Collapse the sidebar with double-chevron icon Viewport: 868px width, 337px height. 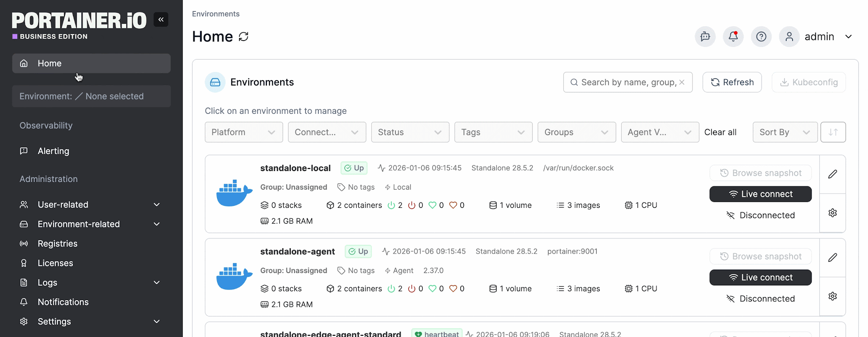pyautogui.click(x=161, y=19)
